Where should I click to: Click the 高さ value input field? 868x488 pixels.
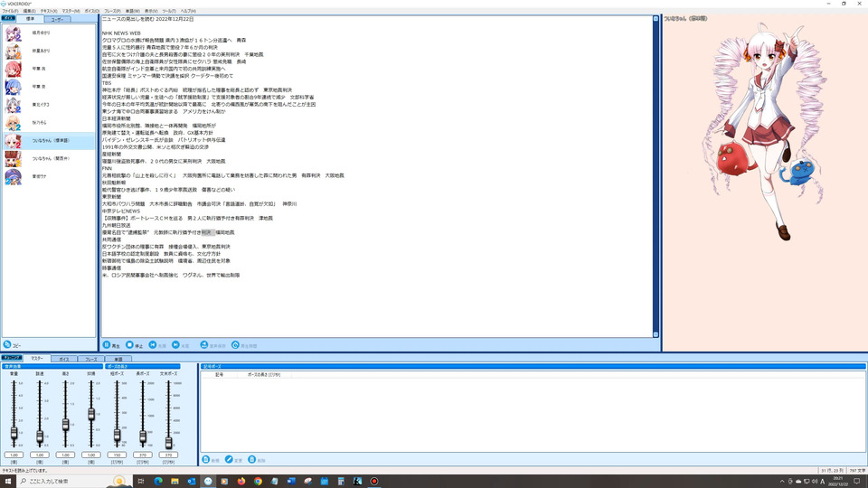[x=65, y=455]
